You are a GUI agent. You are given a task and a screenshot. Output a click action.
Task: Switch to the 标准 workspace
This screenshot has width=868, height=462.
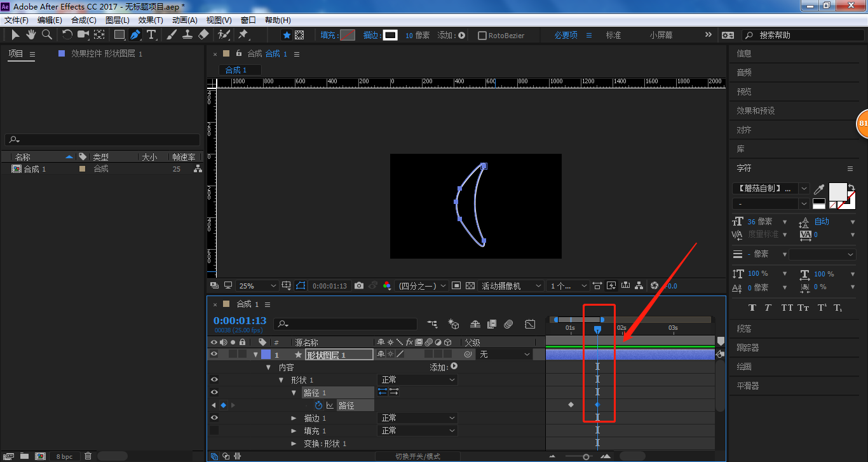613,36
